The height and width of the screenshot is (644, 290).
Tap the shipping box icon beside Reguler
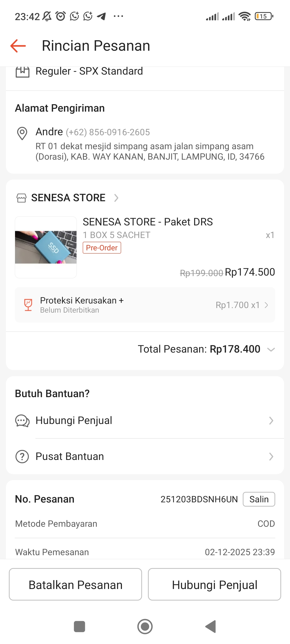23,72
